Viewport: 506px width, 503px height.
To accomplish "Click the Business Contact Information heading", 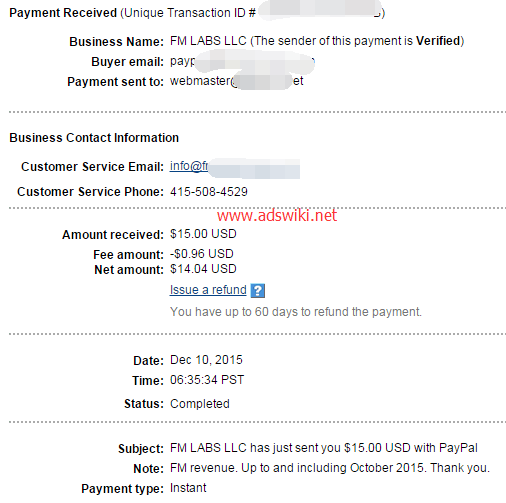I will tap(94, 138).
